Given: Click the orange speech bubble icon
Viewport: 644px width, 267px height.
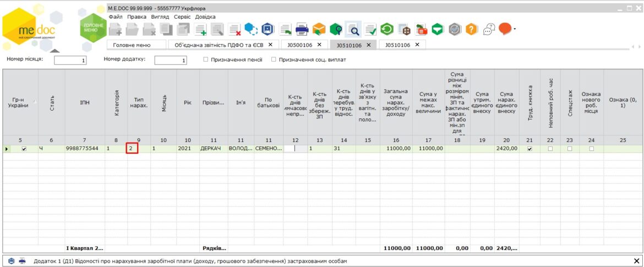Looking at the screenshot, I should tap(505, 29).
